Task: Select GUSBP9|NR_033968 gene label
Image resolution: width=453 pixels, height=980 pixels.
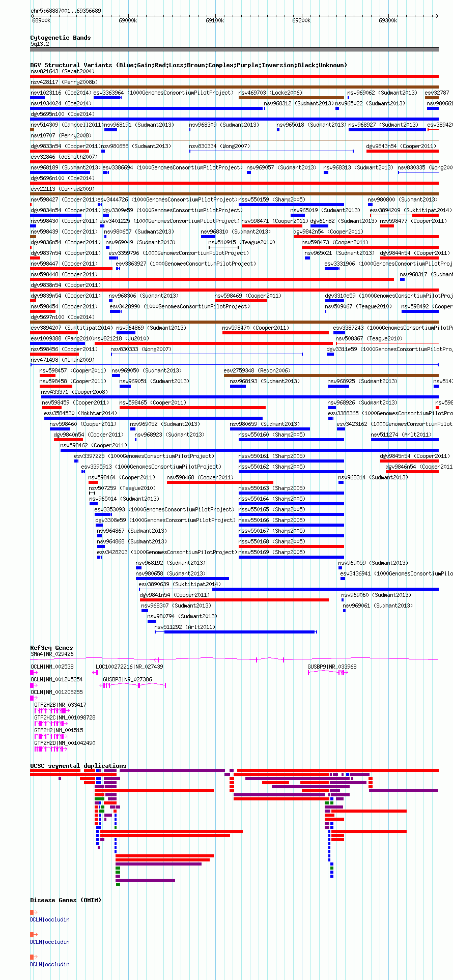Action: 332,667
